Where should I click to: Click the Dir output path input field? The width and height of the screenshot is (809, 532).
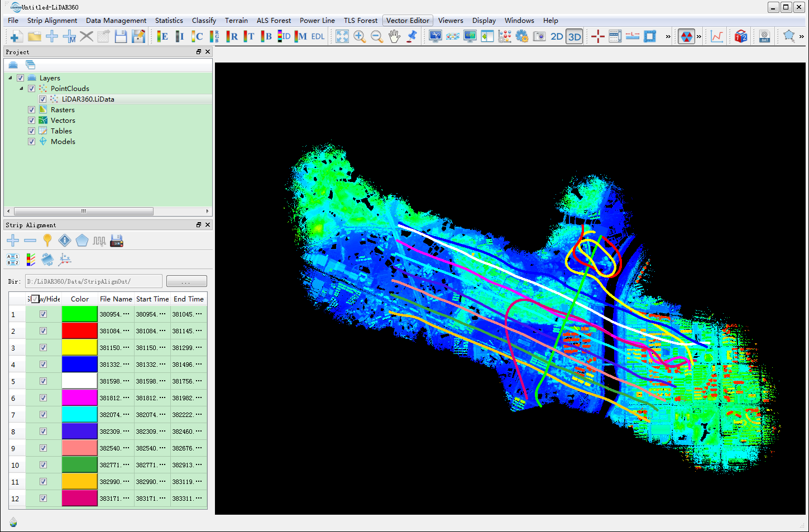93,281
